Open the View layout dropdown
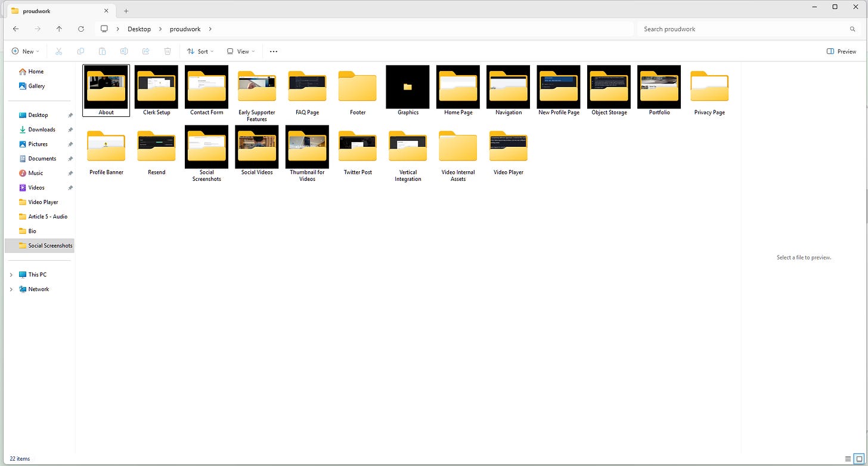 click(x=241, y=51)
